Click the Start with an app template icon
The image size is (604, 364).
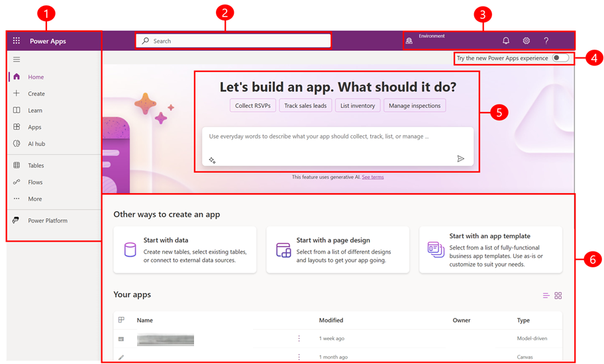(436, 250)
